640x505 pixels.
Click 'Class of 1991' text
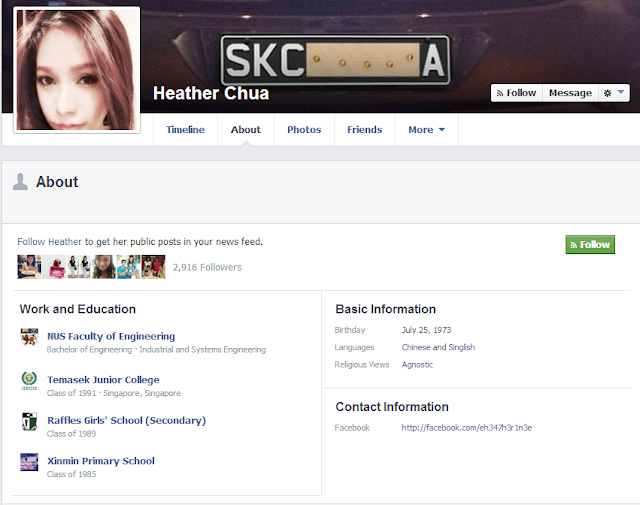71,393
